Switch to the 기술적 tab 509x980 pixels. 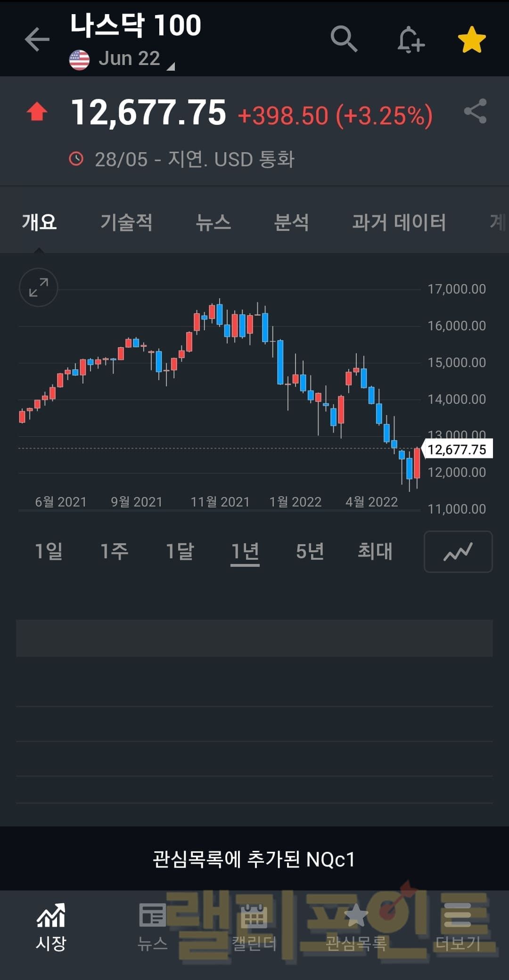[x=126, y=222]
